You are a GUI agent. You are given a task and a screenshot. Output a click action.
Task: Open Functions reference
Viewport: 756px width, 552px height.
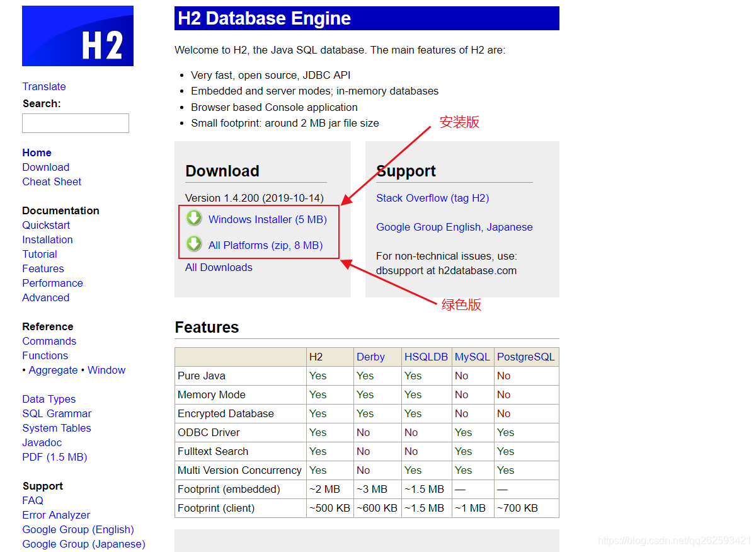point(45,355)
